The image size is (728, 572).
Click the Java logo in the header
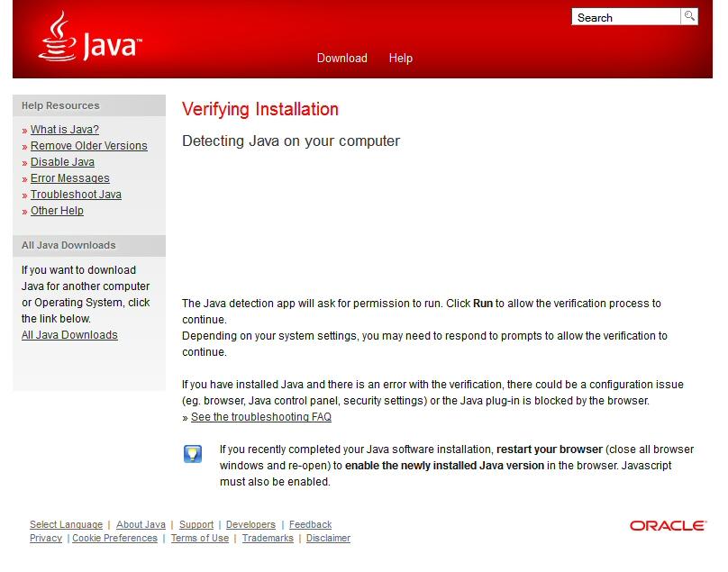[x=90, y=37]
